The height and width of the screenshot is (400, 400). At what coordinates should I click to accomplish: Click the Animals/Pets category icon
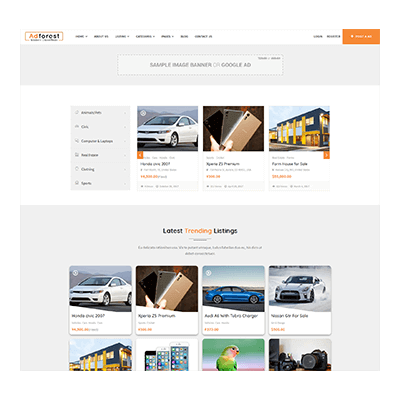click(x=77, y=112)
